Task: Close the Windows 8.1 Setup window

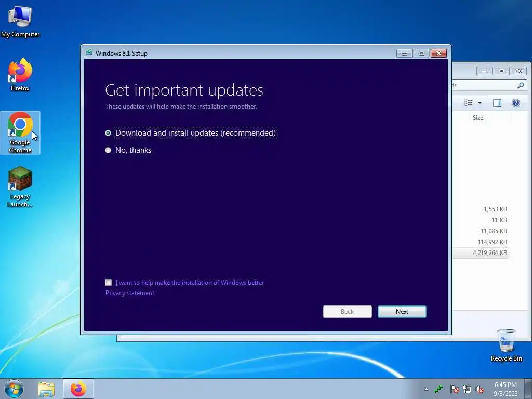Action: [438, 54]
